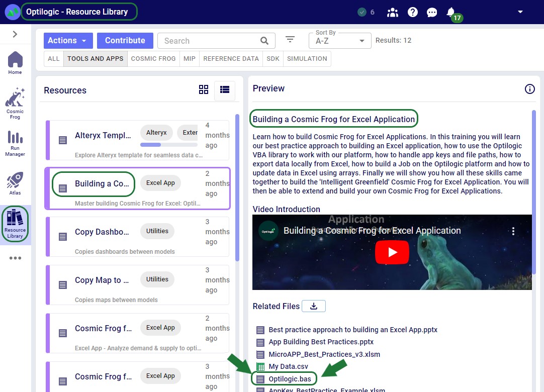Click Excel App tag on Building a Co...
The width and height of the screenshot is (544, 392).
(x=160, y=183)
